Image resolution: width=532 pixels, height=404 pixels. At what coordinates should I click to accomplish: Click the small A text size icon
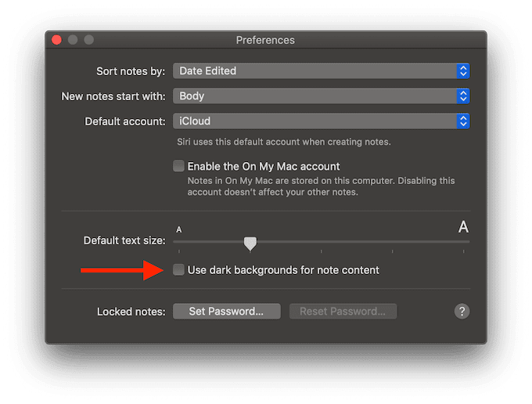tap(179, 230)
